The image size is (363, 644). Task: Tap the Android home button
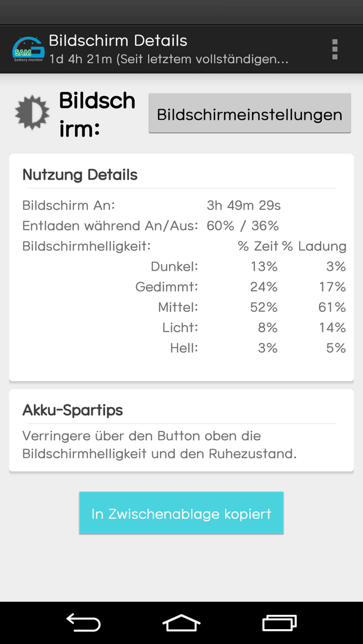coord(181,623)
